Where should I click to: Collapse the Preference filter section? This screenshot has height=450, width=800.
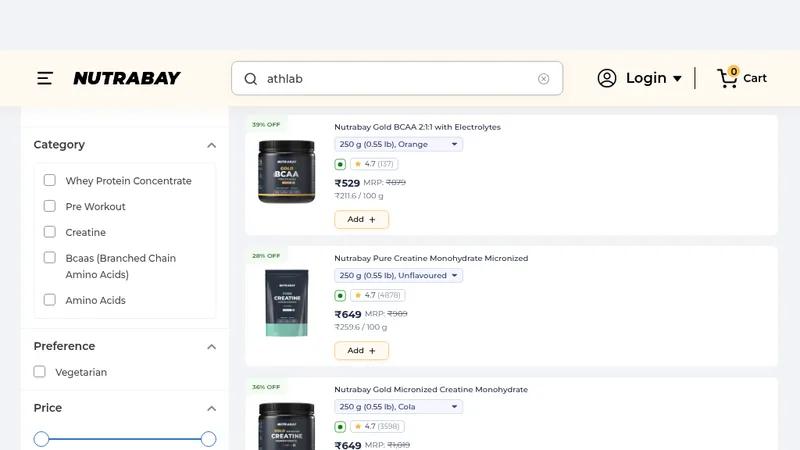[x=211, y=347]
